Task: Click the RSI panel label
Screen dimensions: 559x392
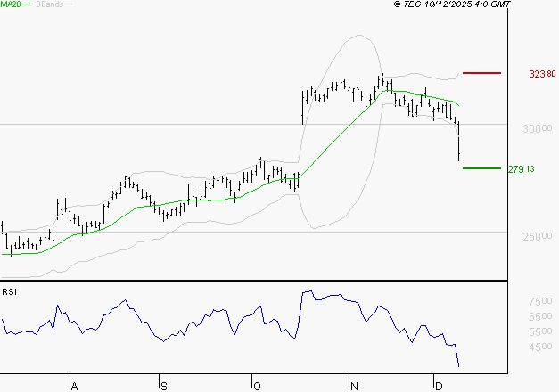Action: tap(9, 292)
